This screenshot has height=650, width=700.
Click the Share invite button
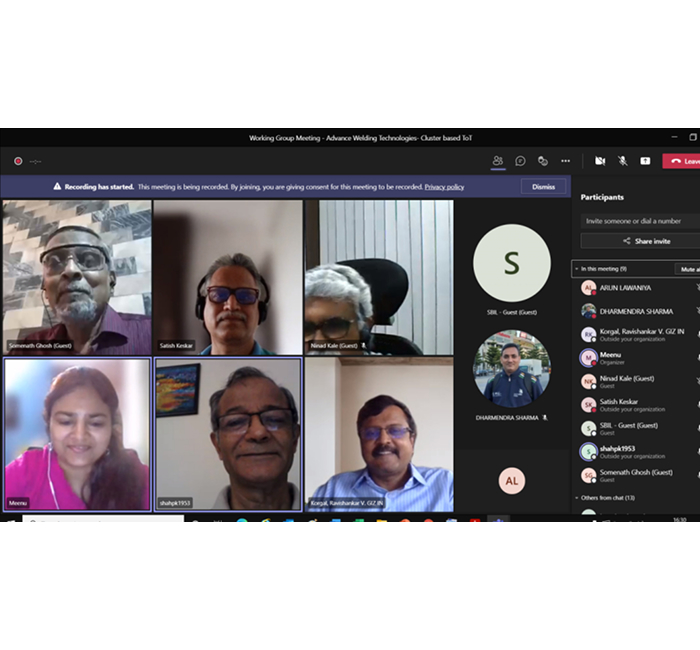(646, 241)
